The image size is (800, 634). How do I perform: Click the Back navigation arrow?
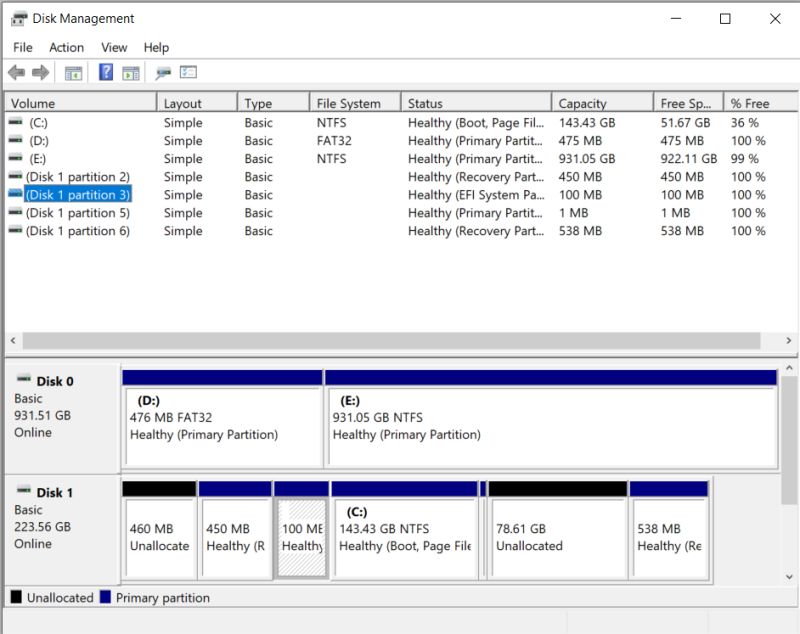coord(15,71)
